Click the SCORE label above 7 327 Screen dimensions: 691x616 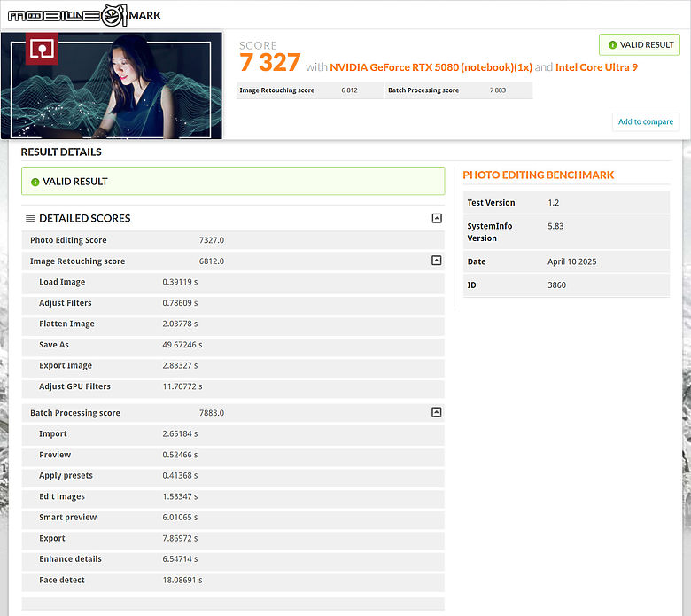[x=258, y=45]
